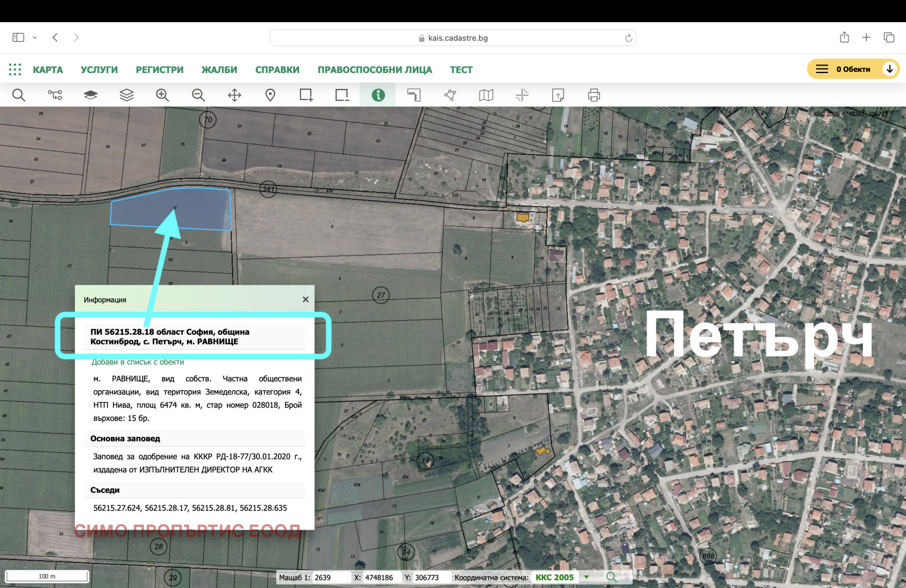Click the search icon in the status bar
Viewport: 906px width, 588px height.
pyautogui.click(x=612, y=577)
